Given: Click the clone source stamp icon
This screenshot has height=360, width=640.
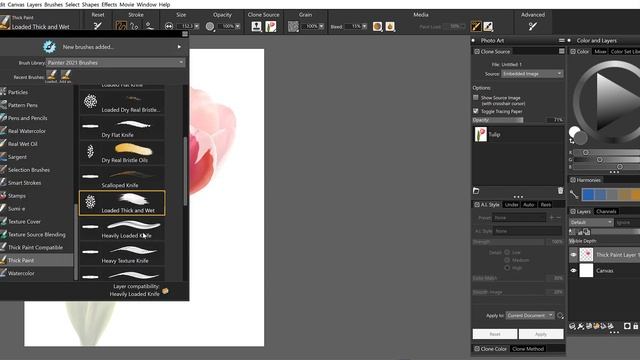Looking at the screenshot, I should (256, 26).
